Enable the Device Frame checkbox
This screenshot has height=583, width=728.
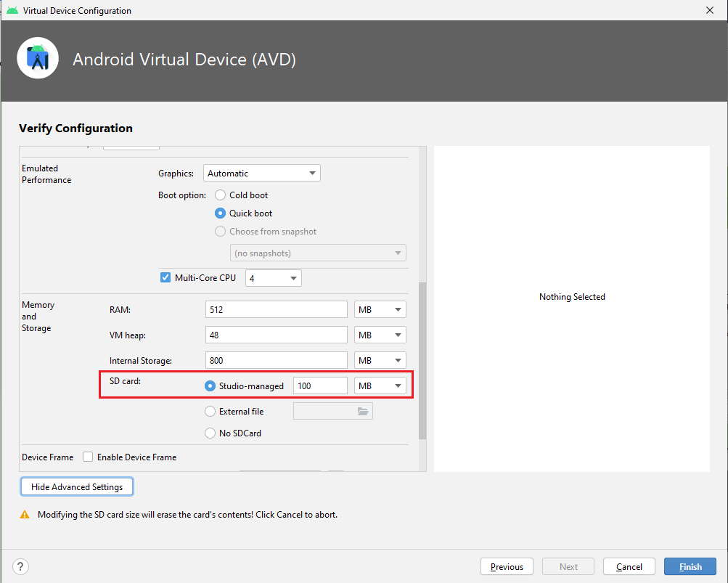pos(88,457)
